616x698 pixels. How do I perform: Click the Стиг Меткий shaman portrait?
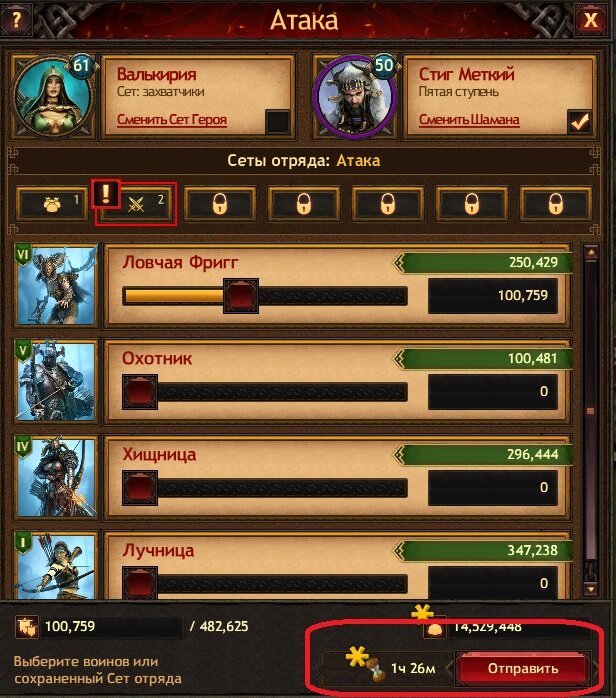[355, 97]
